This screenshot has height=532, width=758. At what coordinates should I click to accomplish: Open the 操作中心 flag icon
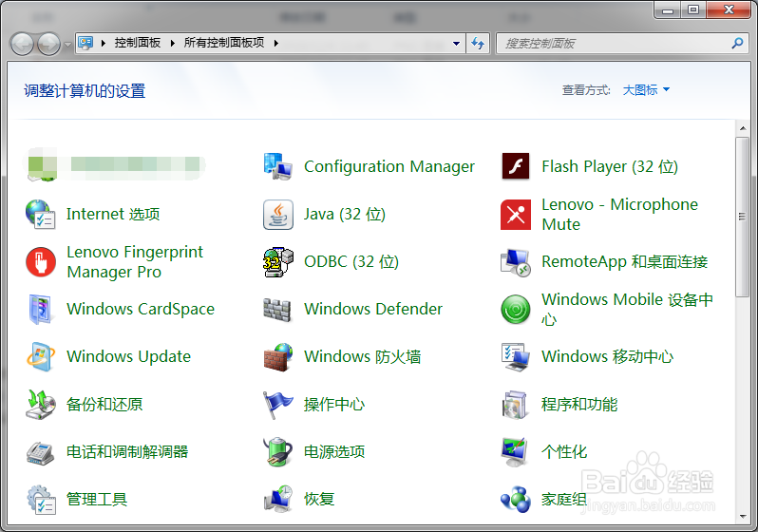point(278,405)
